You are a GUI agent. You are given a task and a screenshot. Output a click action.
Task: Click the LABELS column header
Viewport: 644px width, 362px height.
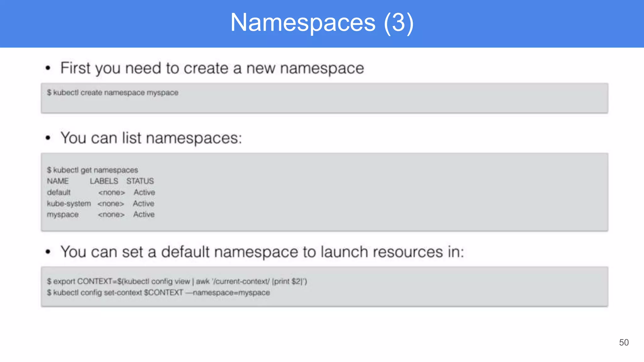pyautogui.click(x=104, y=181)
